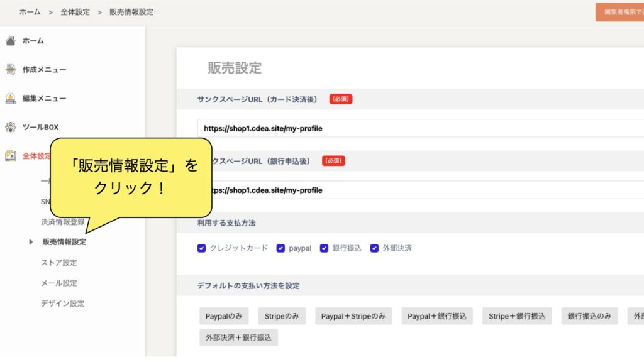This screenshot has height=362, width=644.
Task: Click the ホーム breadcrumb link
Action: (30, 12)
